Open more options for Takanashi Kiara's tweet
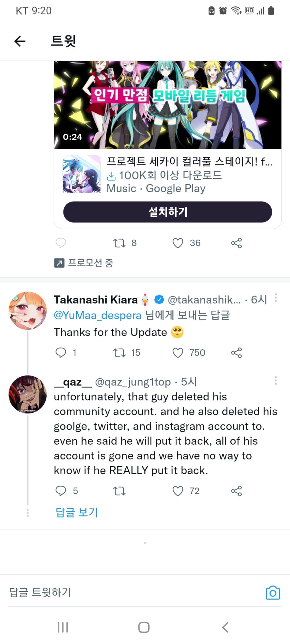The height and width of the screenshot is (644, 290). click(275, 298)
